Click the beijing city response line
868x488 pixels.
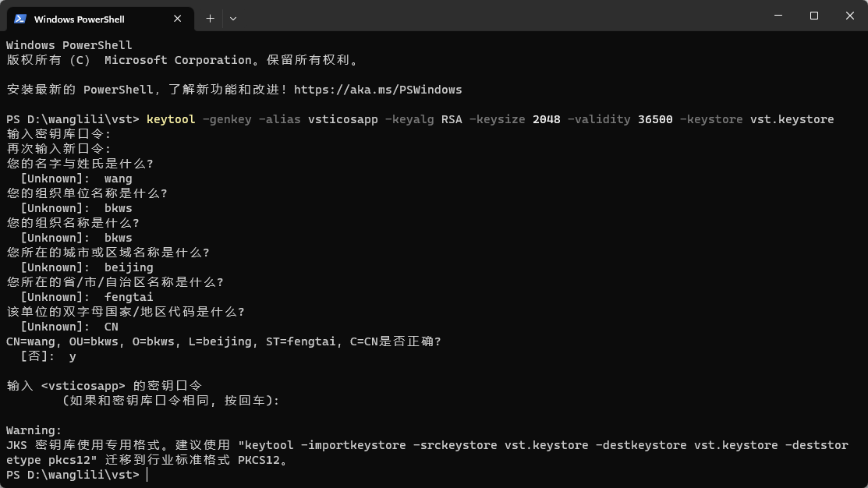[129, 267]
